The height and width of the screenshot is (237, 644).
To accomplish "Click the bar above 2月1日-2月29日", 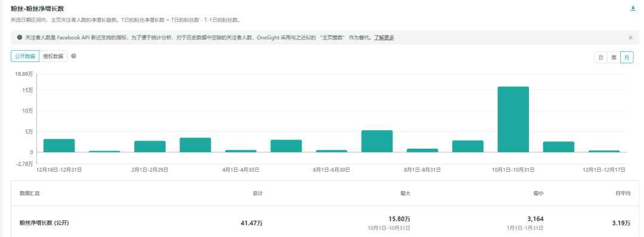I will 150,146.
